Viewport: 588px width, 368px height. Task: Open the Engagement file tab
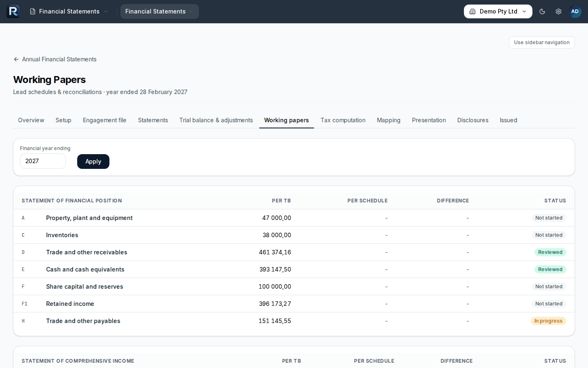point(105,120)
